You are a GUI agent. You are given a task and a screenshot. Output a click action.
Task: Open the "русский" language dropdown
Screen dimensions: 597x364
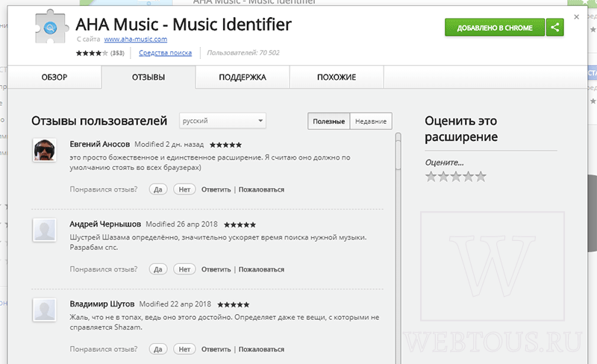222,121
